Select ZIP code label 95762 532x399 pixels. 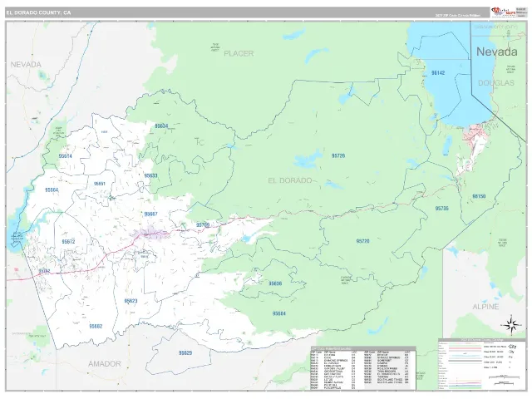click(44, 271)
